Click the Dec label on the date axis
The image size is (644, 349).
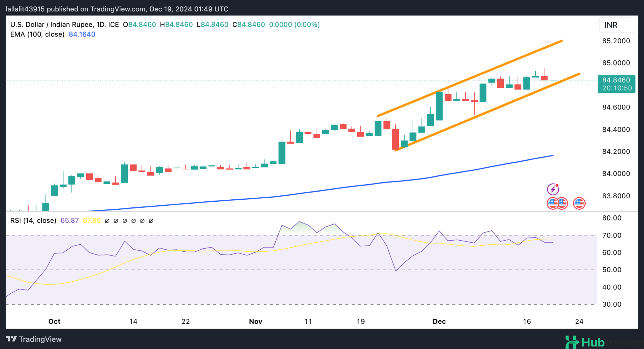tap(439, 321)
